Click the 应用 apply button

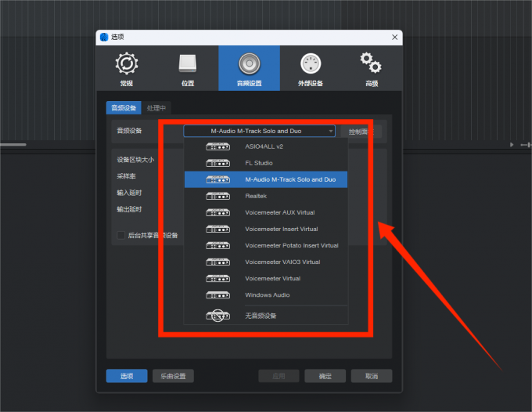coord(279,376)
